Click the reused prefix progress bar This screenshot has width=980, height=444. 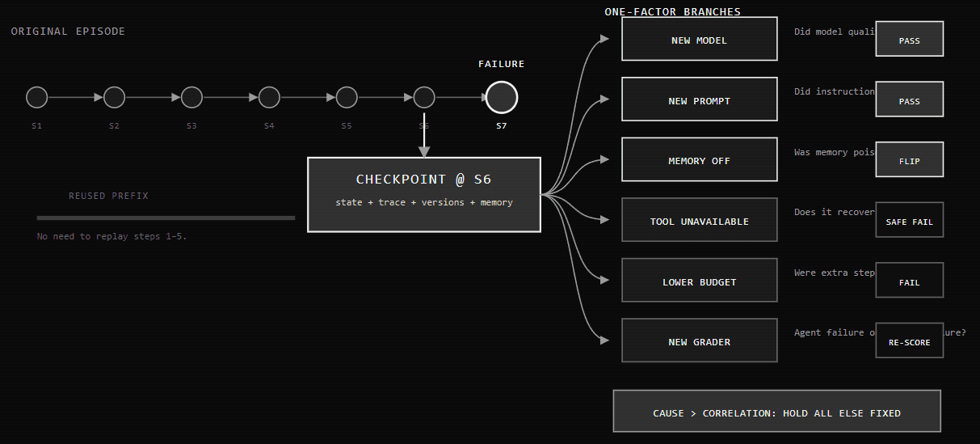[x=166, y=218]
